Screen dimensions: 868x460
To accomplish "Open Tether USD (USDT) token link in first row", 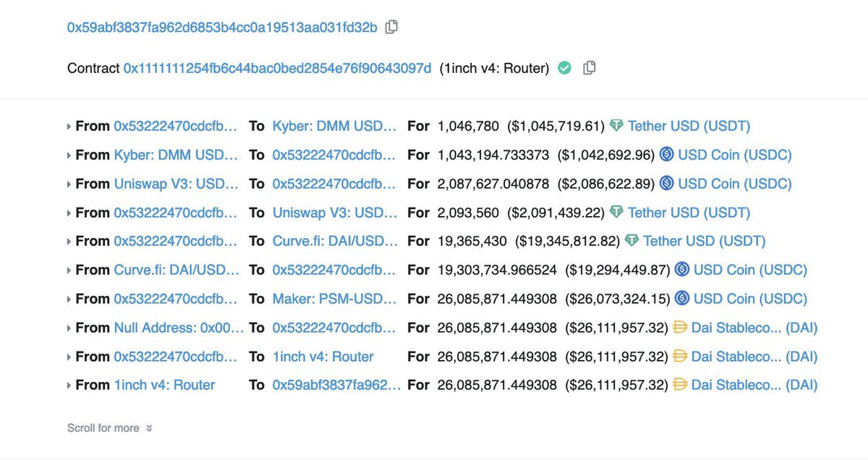I will (689, 126).
